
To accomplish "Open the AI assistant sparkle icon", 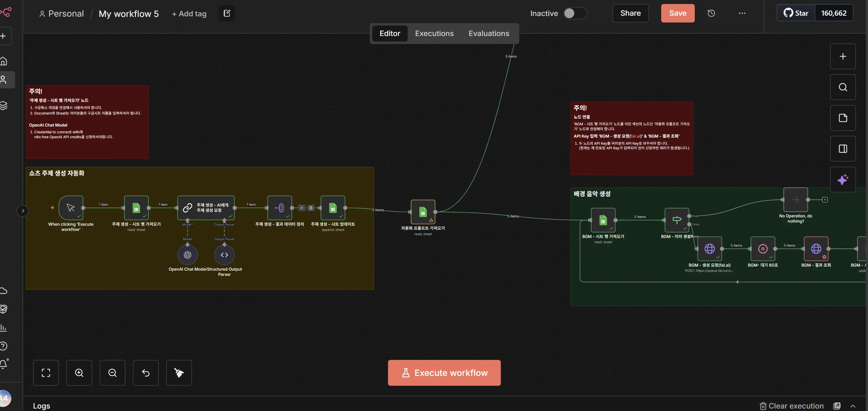I will coord(843,179).
